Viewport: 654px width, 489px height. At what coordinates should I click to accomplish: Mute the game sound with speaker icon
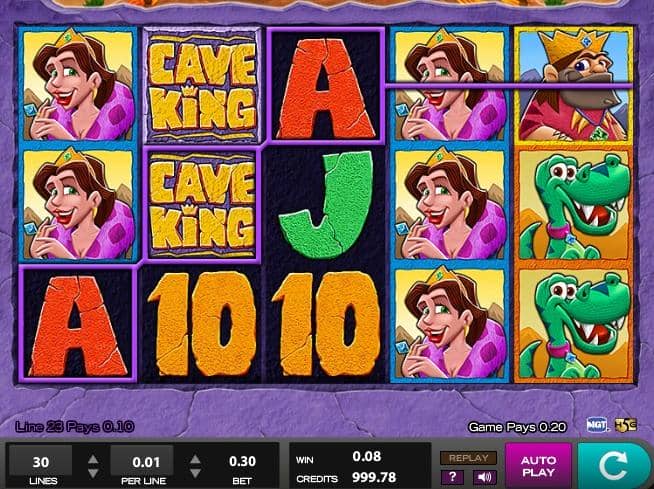(484, 477)
